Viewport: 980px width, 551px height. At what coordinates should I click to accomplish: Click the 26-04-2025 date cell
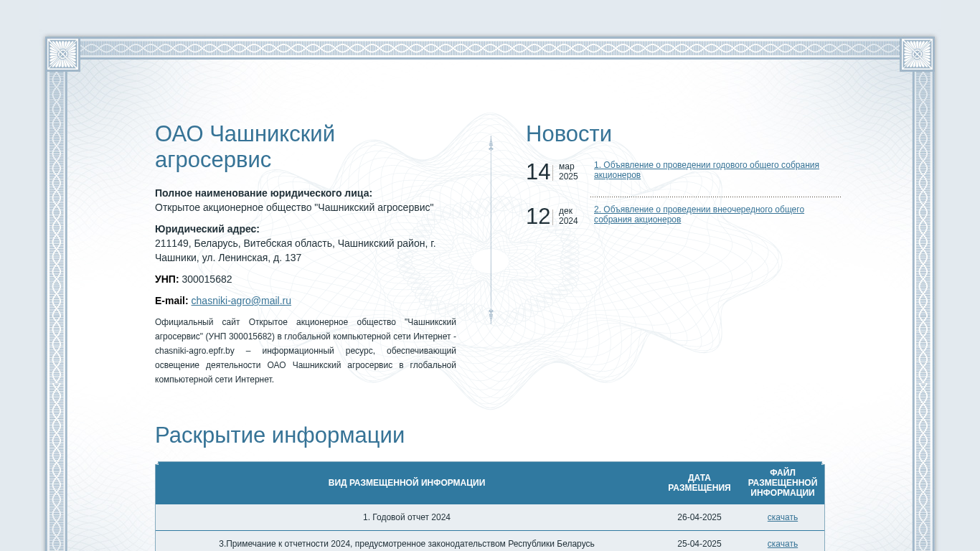tap(699, 517)
